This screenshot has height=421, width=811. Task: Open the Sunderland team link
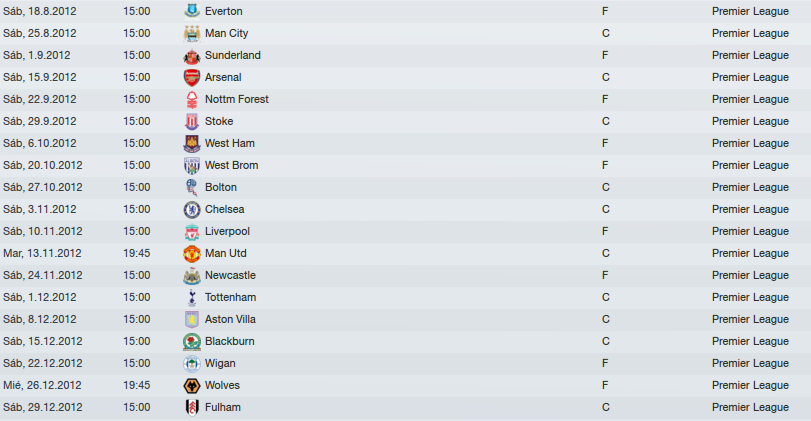tap(233, 55)
